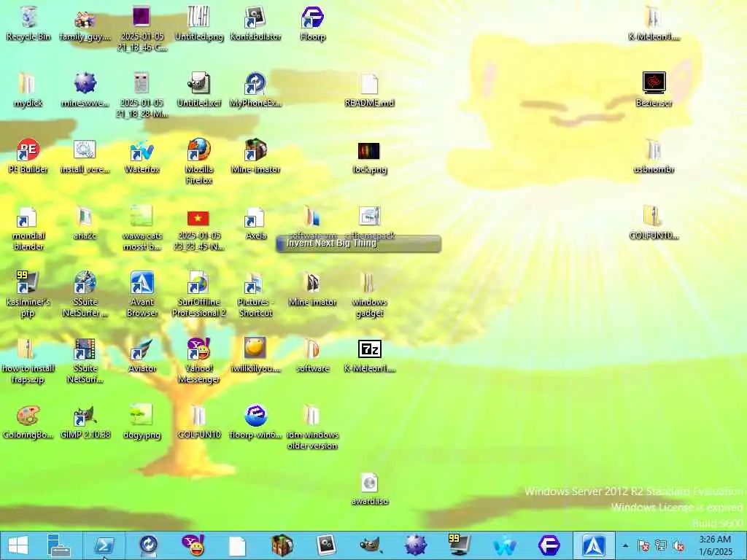Select the mydick folder on desktop

[x=28, y=90]
